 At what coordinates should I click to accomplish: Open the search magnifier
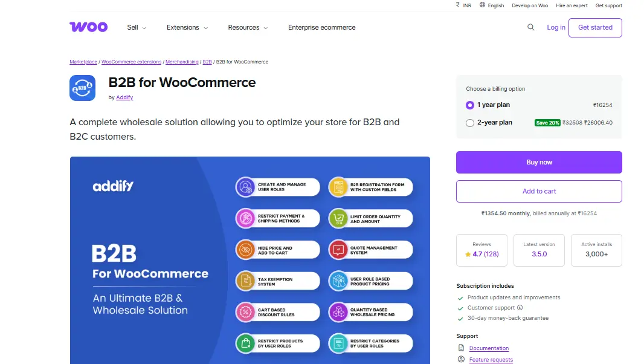click(x=530, y=27)
